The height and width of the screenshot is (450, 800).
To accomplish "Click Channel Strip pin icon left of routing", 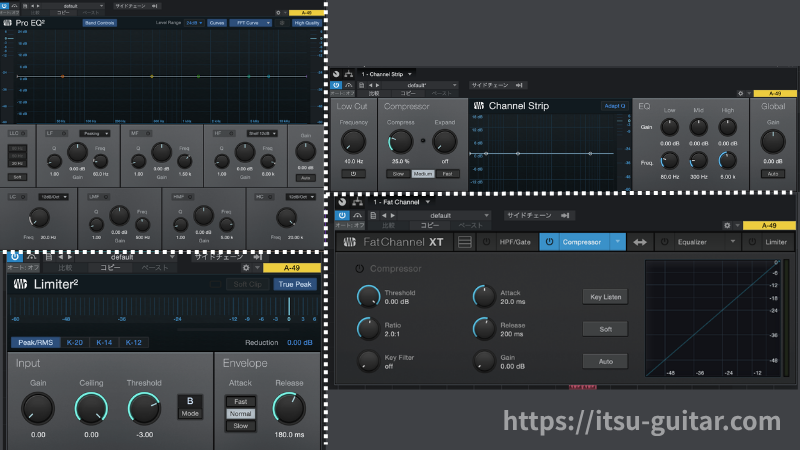I will tap(336, 74).
